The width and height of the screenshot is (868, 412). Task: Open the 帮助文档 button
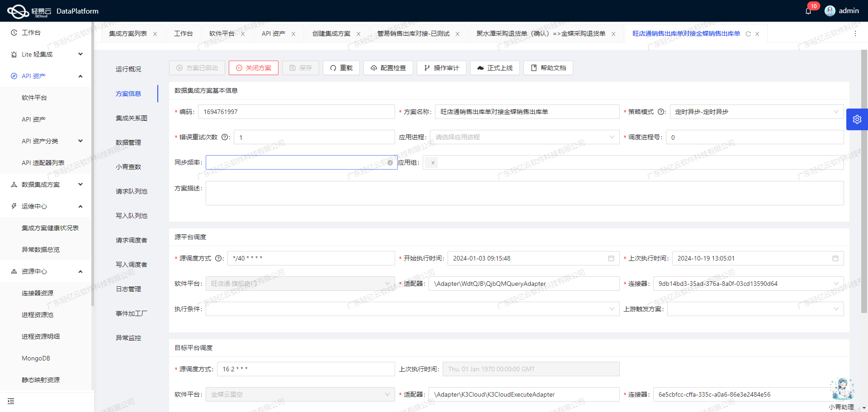pyautogui.click(x=548, y=68)
